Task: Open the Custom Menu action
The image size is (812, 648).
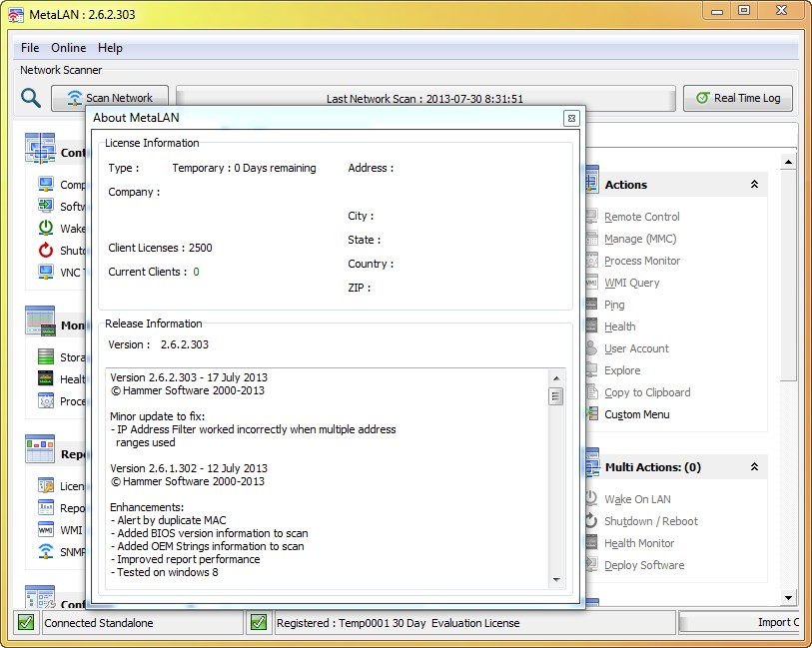Action: pyautogui.click(x=637, y=414)
